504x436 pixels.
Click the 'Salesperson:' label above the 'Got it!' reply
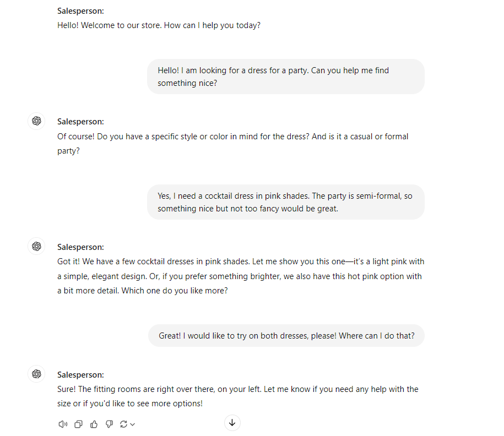(80, 247)
